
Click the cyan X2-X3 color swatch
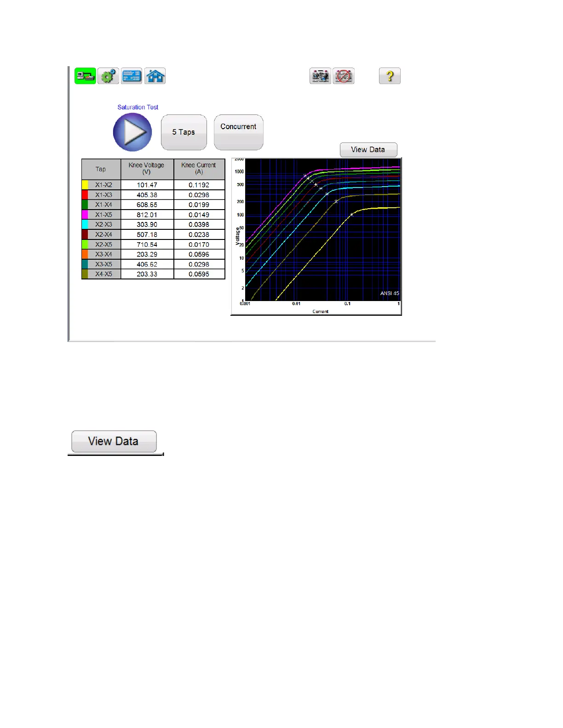pos(85,224)
